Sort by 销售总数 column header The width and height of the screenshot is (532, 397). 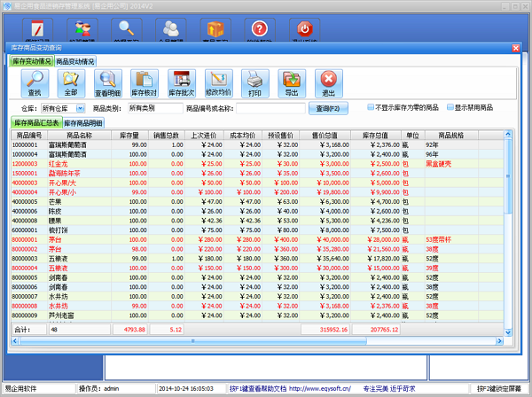(x=167, y=136)
